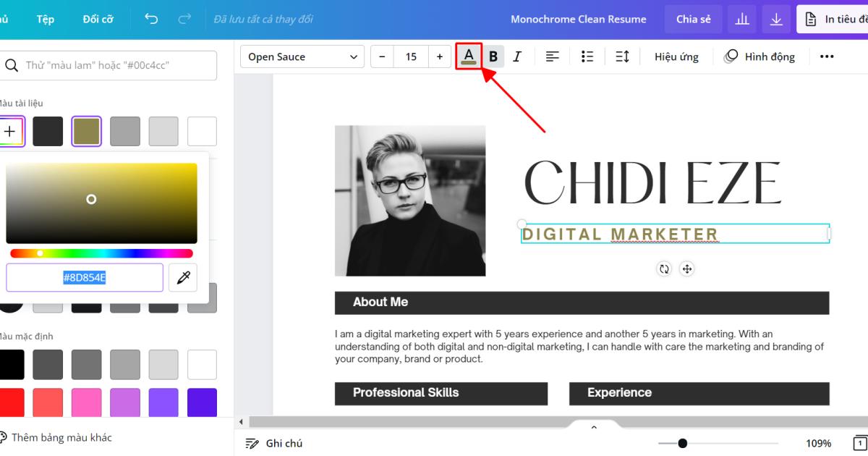The height and width of the screenshot is (456, 868).
Task: Click the Undo arrow icon
Action: tap(151, 19)
